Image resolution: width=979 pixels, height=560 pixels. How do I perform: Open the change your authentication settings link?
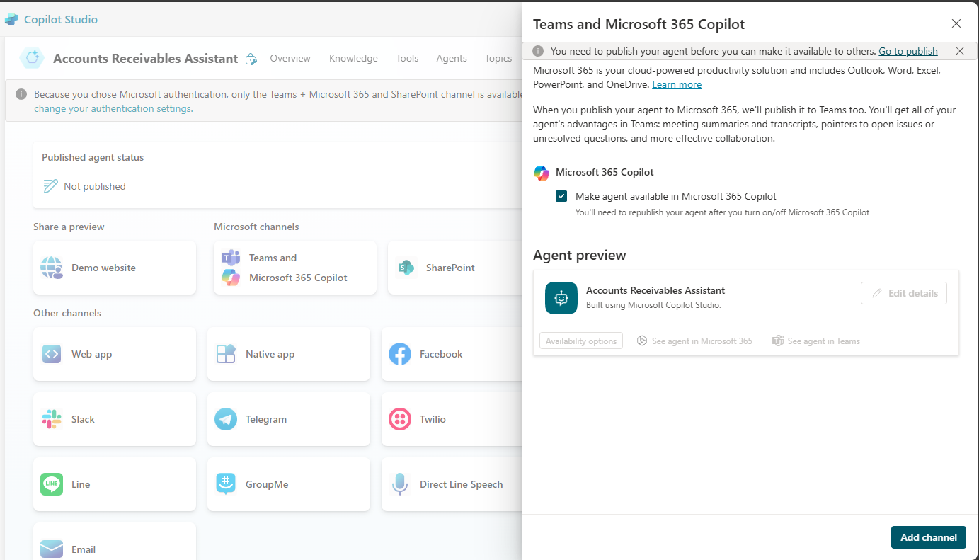coord(113,108)
